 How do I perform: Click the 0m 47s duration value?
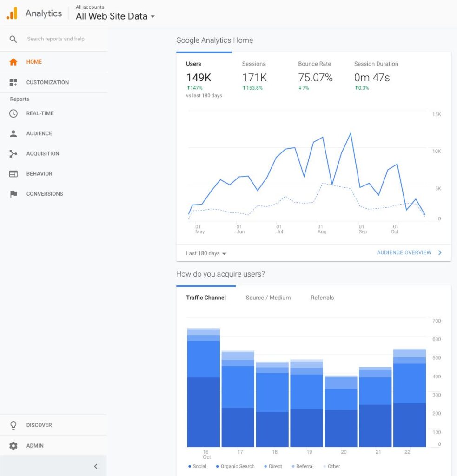[371, 78]
